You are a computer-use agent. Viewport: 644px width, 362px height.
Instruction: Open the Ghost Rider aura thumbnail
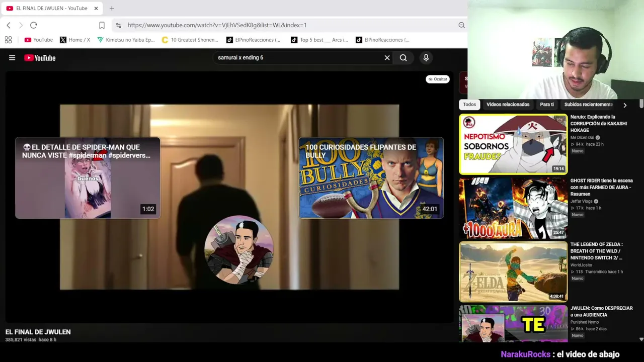click(x=513, y=208)
